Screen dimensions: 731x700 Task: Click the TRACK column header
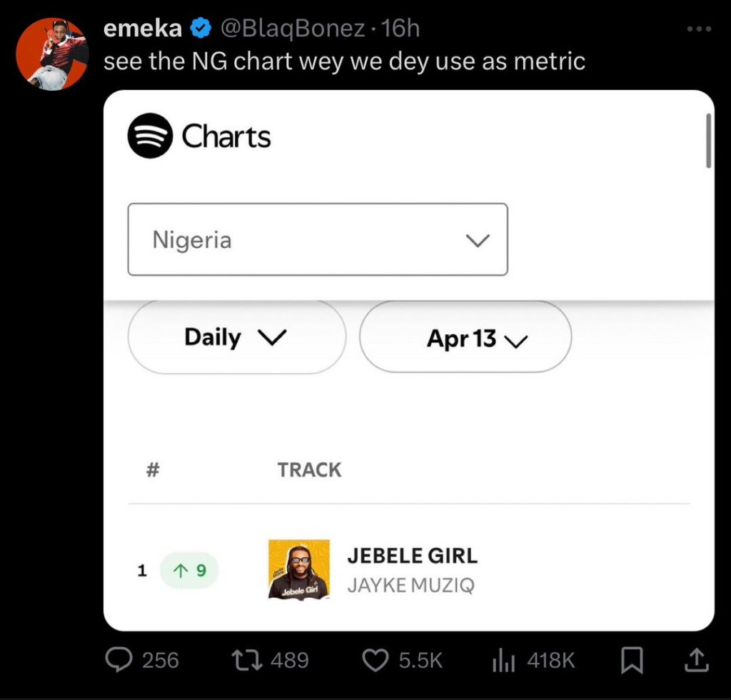point(310,469)
